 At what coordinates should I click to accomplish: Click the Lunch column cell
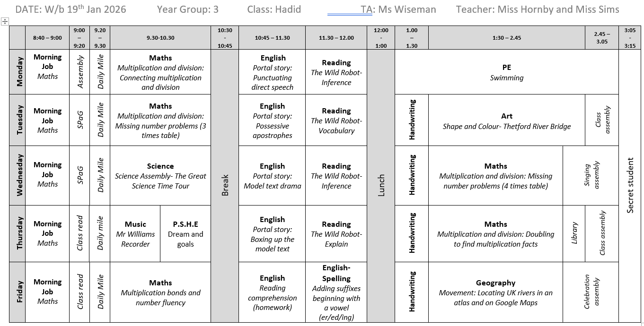[x=381, y=185]
